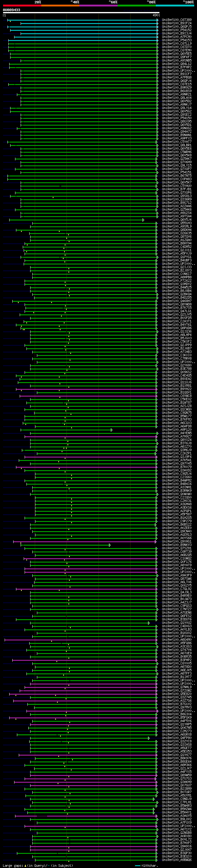Select hit label UniRef100_Q6V5J4
The width and height of the screenshot is (197, 868).
click(177, 220)
